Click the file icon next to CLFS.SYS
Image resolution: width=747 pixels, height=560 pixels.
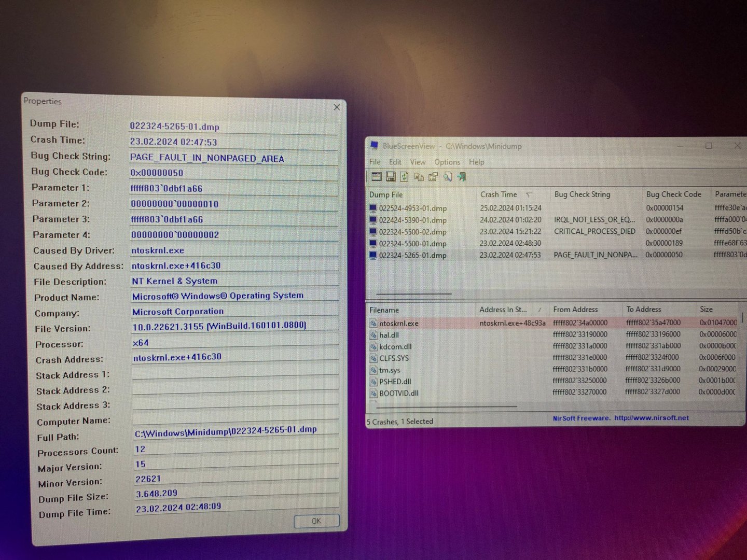[x=373, y=358]
